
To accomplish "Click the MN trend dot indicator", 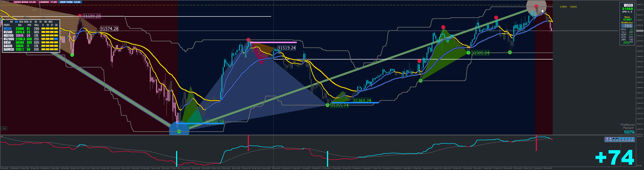I will 633,139.
